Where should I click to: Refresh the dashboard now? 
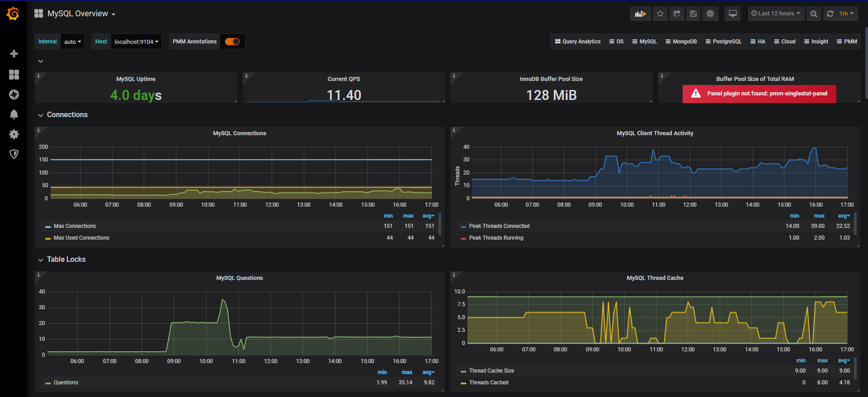[x=830, y=14]
